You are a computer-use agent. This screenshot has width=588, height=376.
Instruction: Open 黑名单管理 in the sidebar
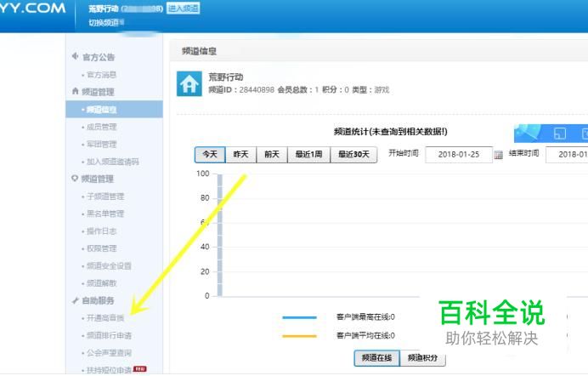click(x=105, y=214)
